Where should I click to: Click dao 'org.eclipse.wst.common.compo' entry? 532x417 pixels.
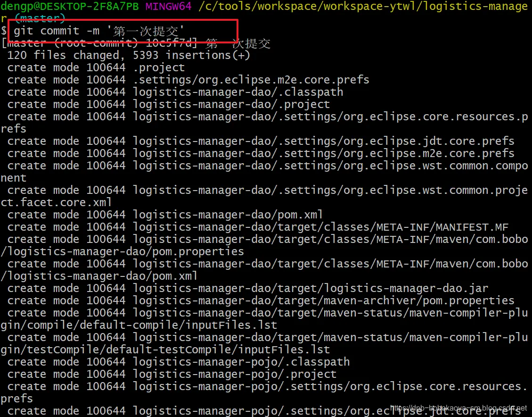(330, 166)
